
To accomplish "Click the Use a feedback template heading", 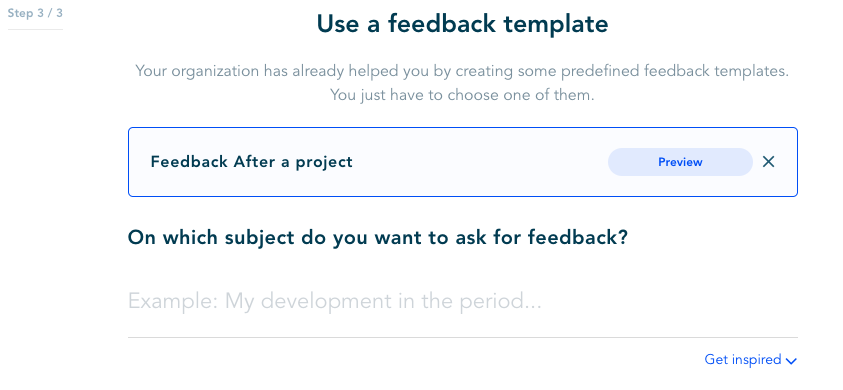I will pyautogui.click(x=462, y=24).
